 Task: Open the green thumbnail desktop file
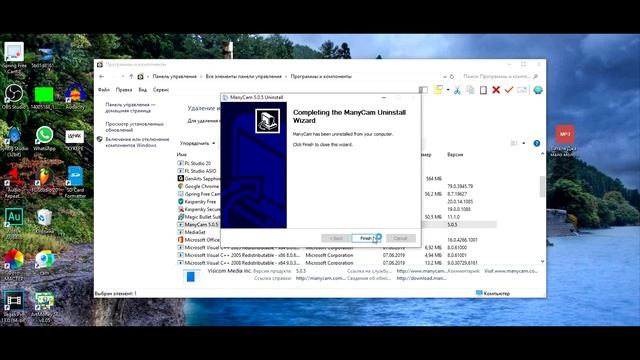click(x=44, y=97)
